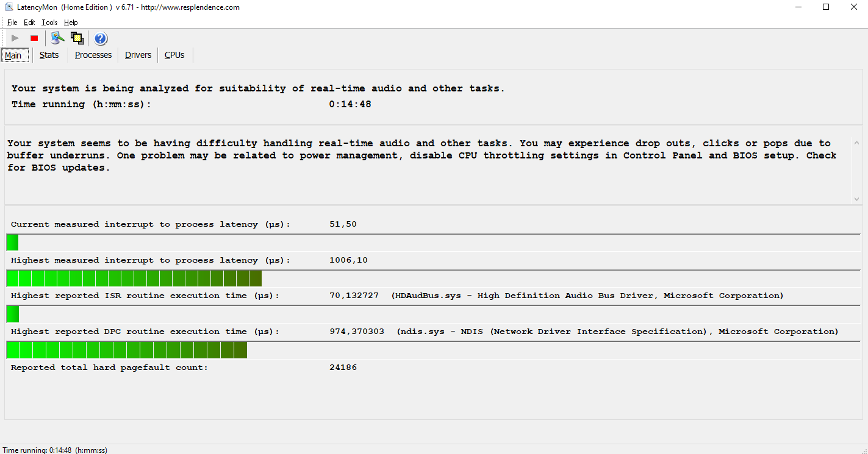
Task: Open the Tools menu
Action: (x=49, y=23)
